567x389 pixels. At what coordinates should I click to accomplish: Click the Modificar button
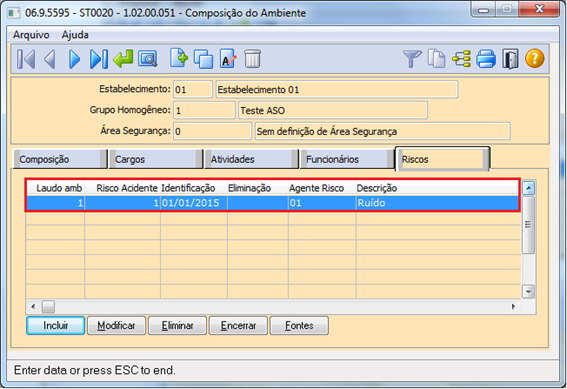(x=116, y=326)
